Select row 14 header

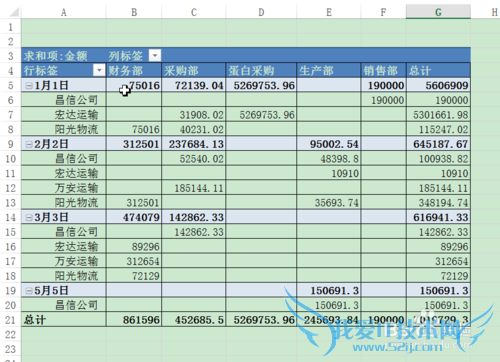click(x=11, y=217)
